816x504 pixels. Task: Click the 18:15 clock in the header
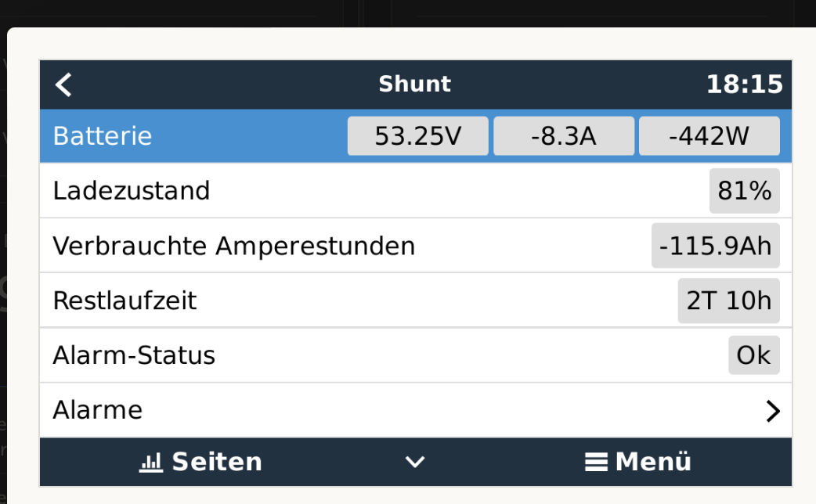[x=744, y=85]
